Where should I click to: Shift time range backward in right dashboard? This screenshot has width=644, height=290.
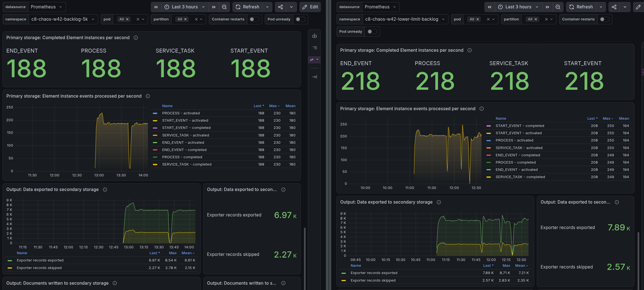point(490,7)
